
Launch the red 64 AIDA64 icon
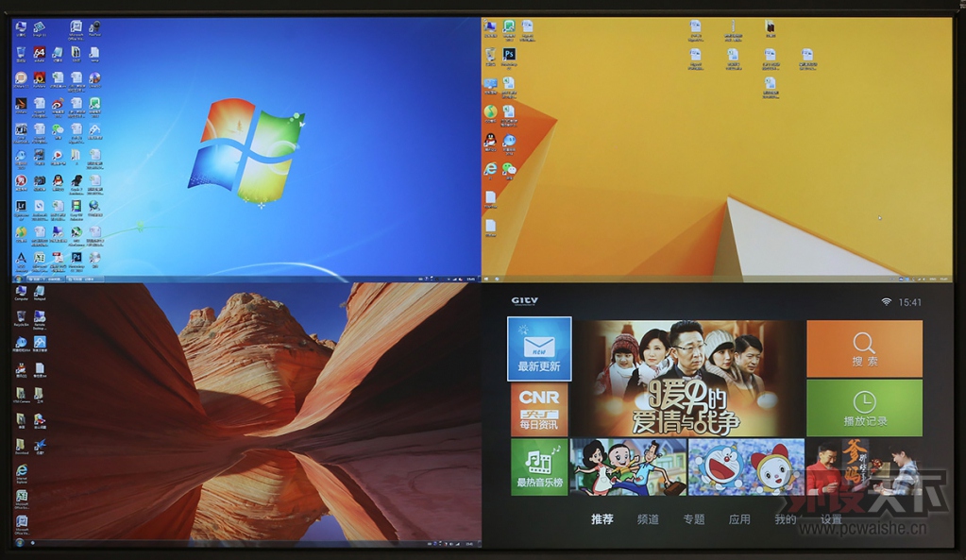40,52
